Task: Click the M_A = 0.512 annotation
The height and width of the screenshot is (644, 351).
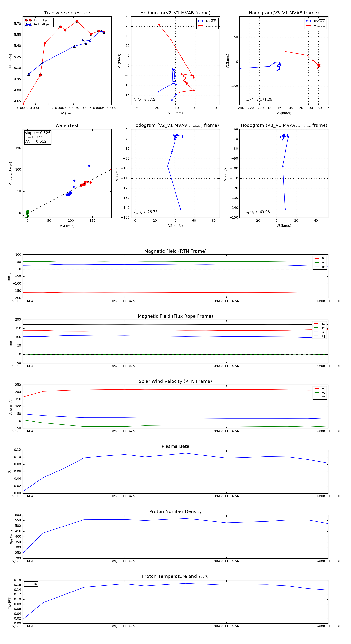Action: pos(36,141)
